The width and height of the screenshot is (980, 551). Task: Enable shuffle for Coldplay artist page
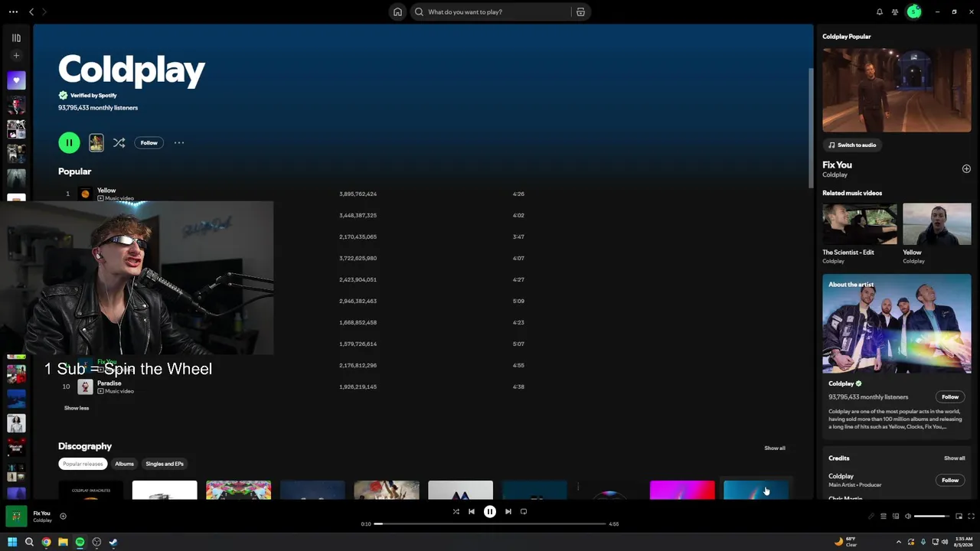(119, 142)
